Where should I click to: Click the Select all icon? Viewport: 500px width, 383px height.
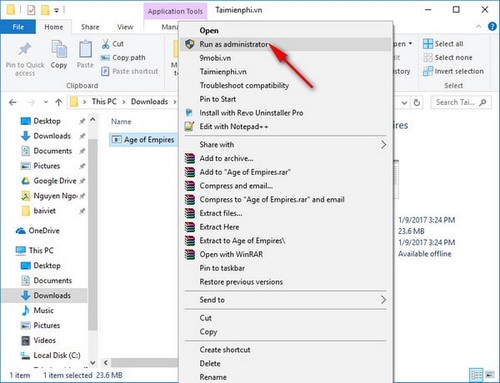pos(428,44)
